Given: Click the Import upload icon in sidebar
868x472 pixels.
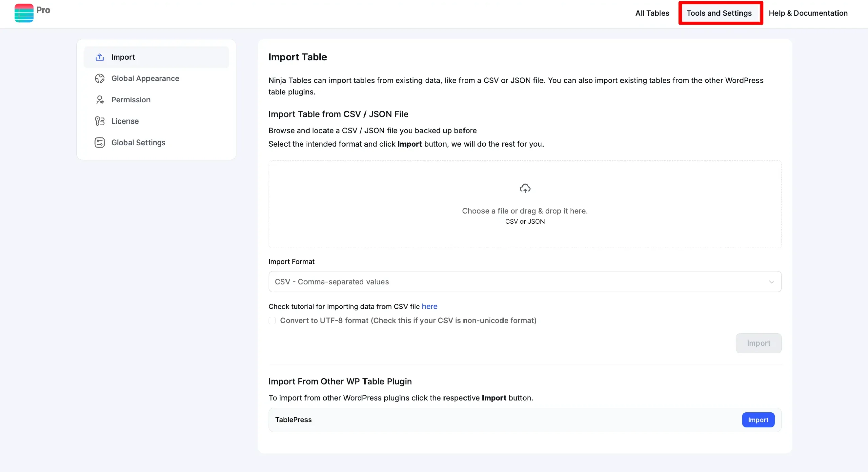Looking at the screenshot, I should click(99, 57).
